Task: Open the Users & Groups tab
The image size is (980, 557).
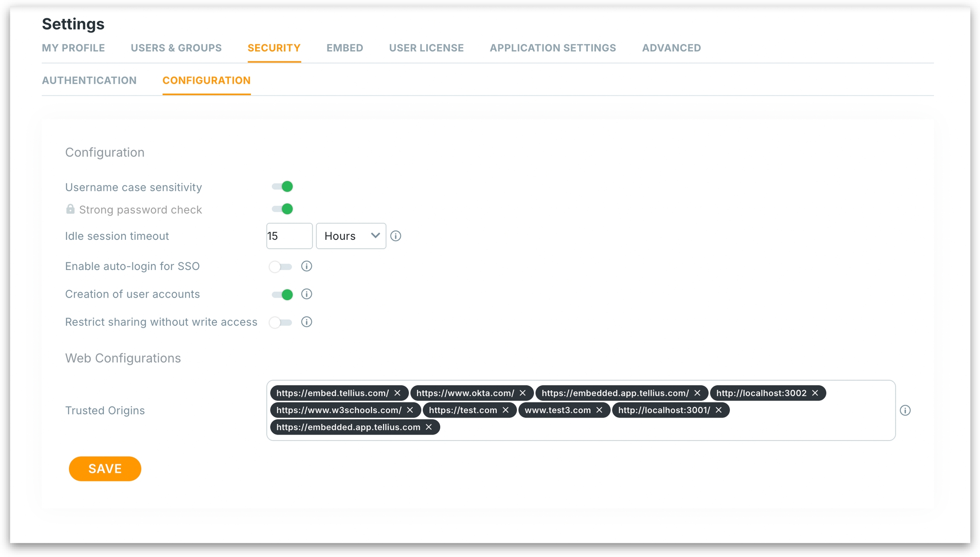Action: [x=176, y=48]
